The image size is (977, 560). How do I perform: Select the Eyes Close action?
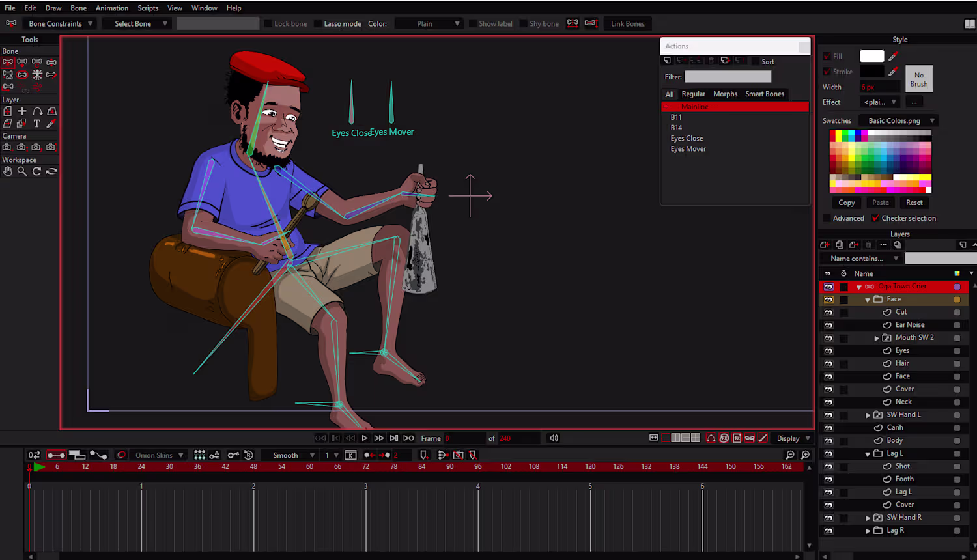click(687, 139)
